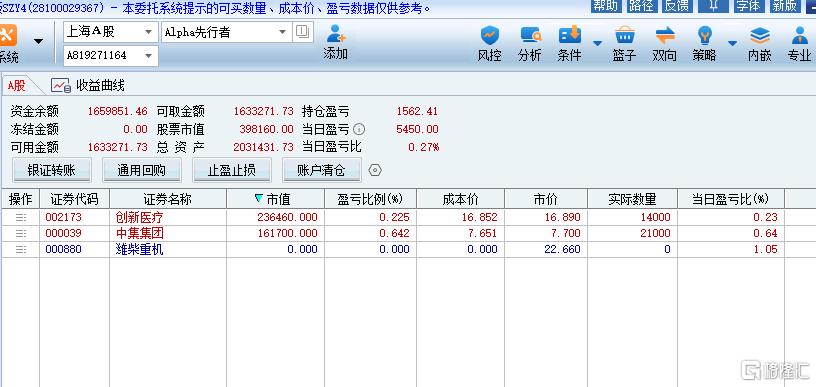Expand the arrow beside 条件 icon
This screenshot has height=387, width=816.
click(x=597, y=43)
